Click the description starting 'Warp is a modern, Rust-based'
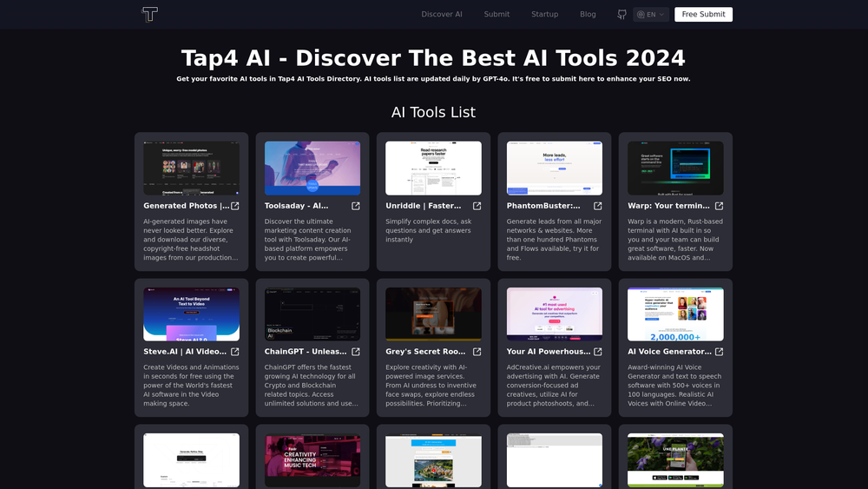This screenshot has height=489, width=868. [675, 239]
